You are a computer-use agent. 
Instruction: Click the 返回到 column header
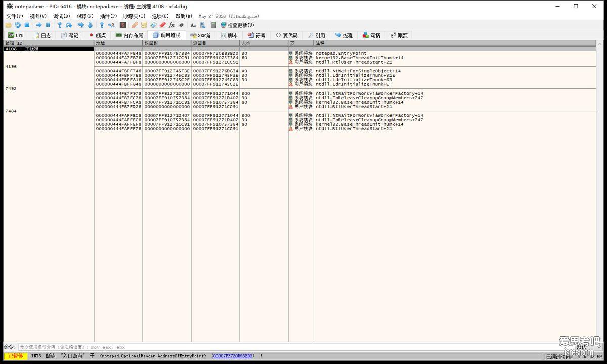tap(167, 43)
